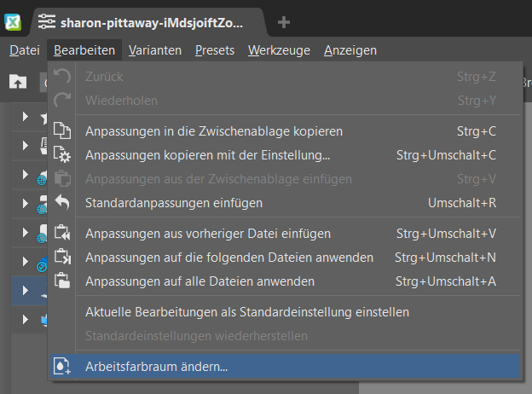Click the folder up arrow toolbar icon
The image size is (532, 394).
click(x=18, y=82)
